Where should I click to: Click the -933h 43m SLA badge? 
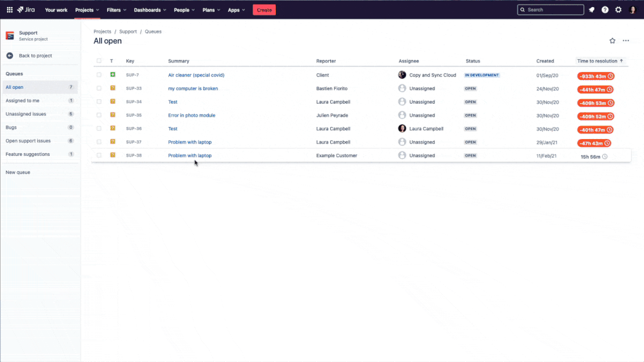tap(596, 76)
